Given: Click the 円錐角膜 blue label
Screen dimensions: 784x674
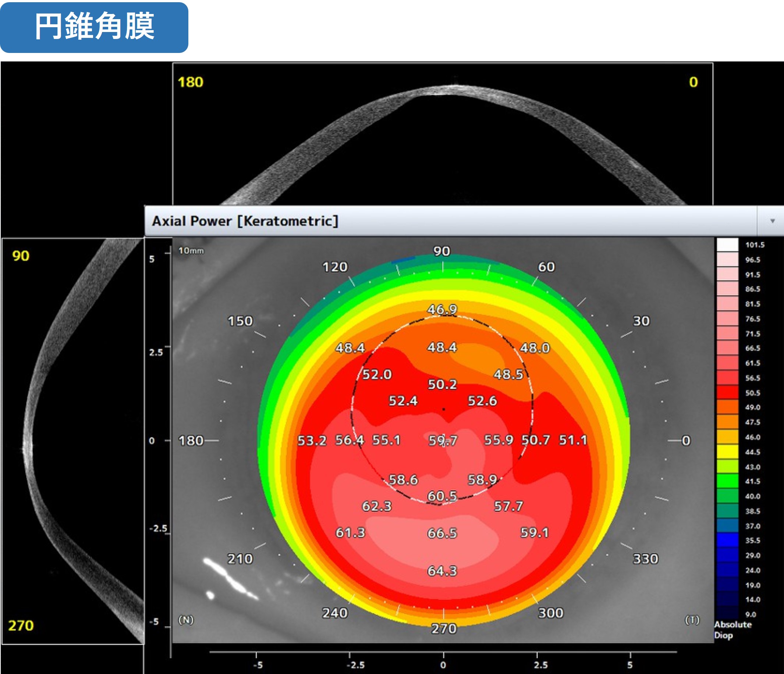Looking at the screenshot, I should tap(94, 27).
